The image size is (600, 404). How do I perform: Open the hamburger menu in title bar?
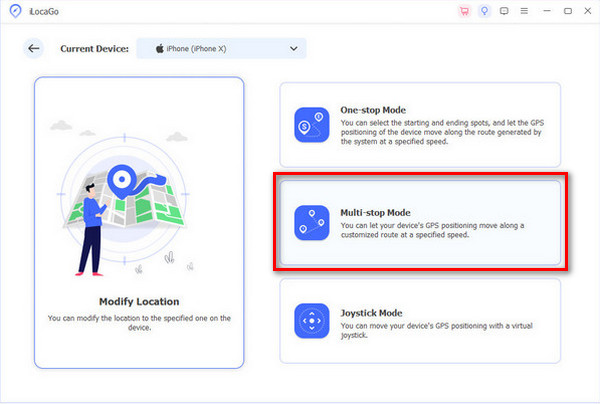pos(523,11)
